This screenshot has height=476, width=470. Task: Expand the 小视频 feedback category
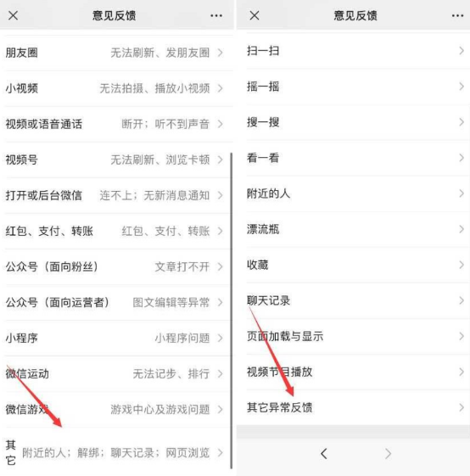[117, 88]
